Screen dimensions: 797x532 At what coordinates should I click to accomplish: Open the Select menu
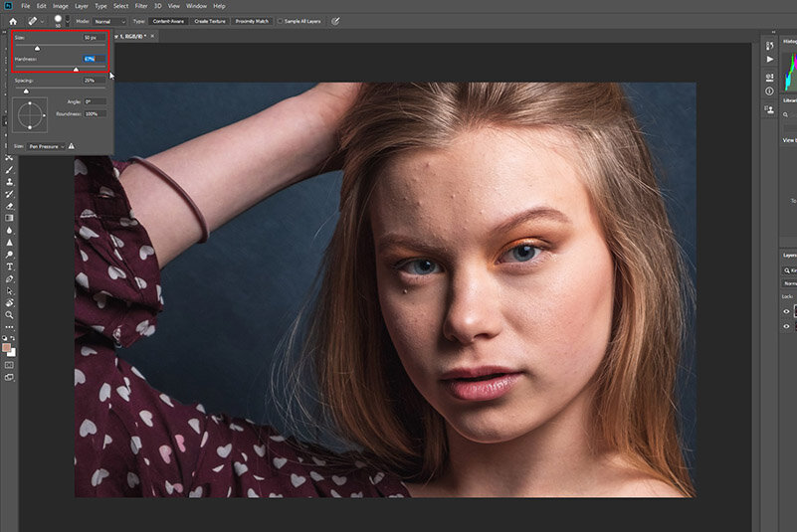click(x=121, y=6)
